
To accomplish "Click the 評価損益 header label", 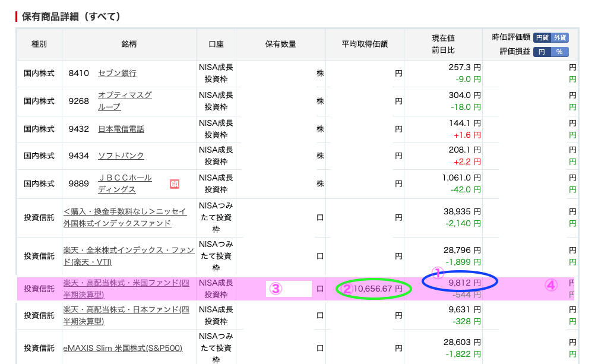I will click(x=515, y=51).
